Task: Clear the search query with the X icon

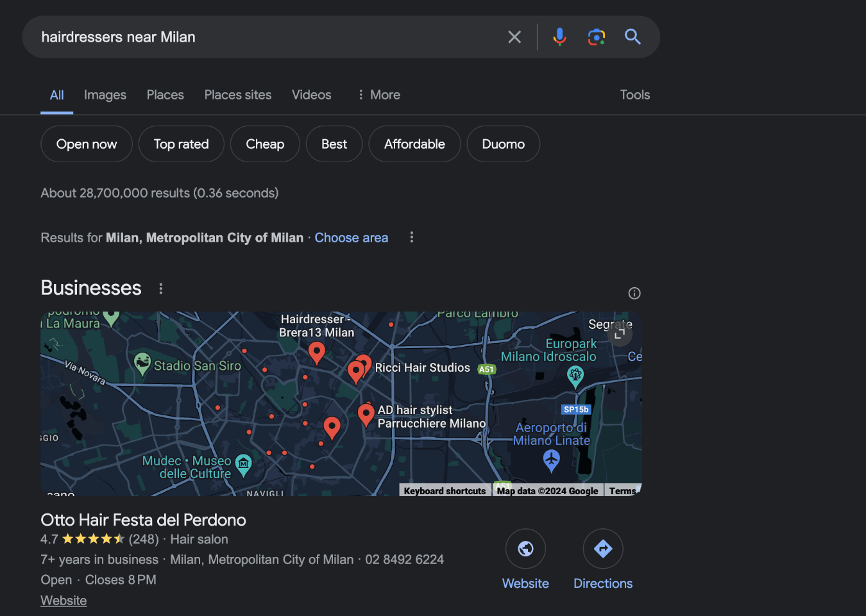Action: [514, 37]
